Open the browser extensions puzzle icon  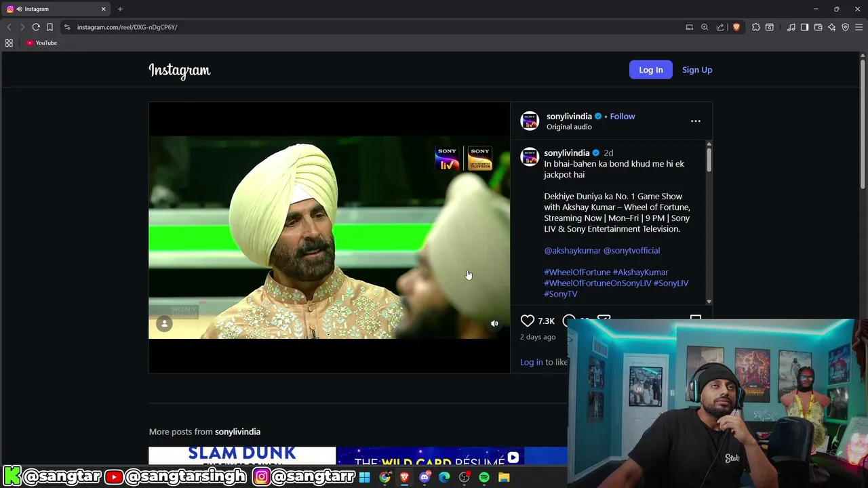(756, 27)
